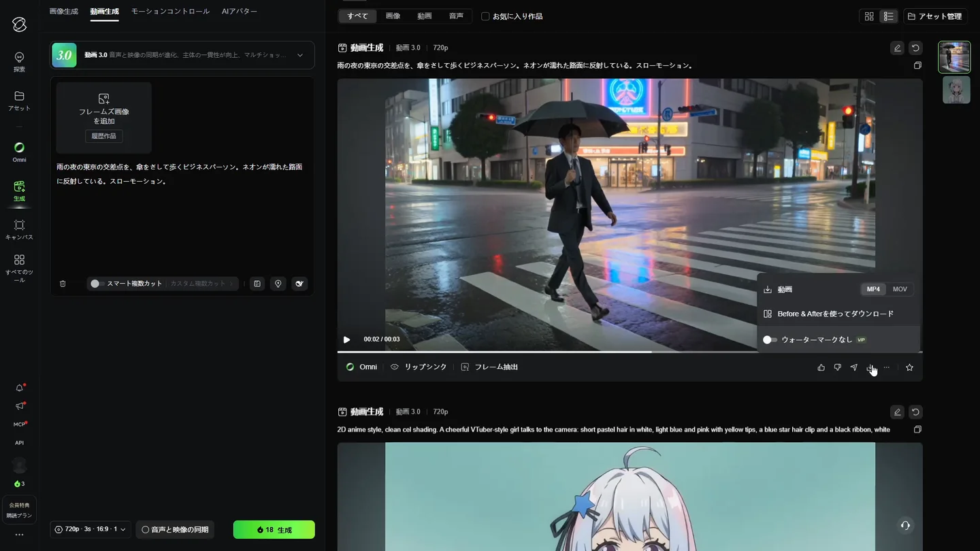Image resolution: width=980 pixels, height=551 pixels.
Task: Switch to AIアバター tab
Action: pyautogui.click(x=240, y=12)
